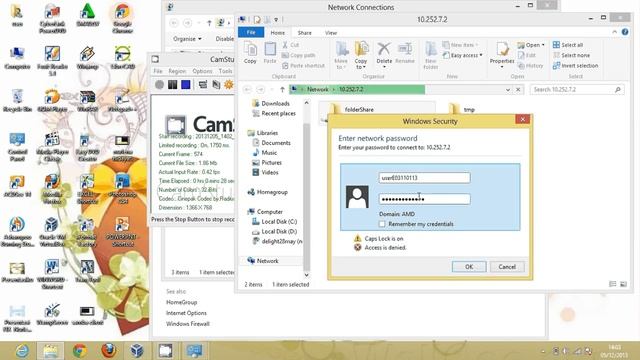
Task: Confirm the credentials with OK
Action: point(469,267)
